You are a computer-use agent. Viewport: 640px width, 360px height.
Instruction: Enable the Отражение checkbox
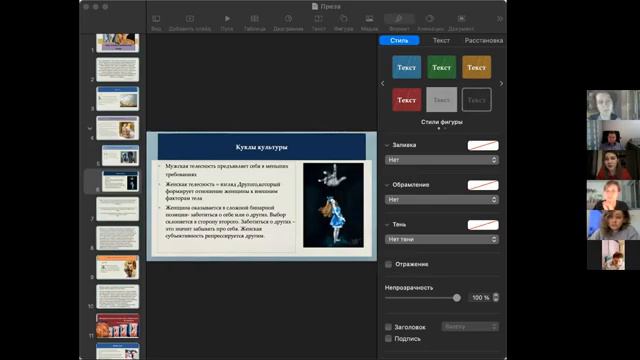pos(389,264)
